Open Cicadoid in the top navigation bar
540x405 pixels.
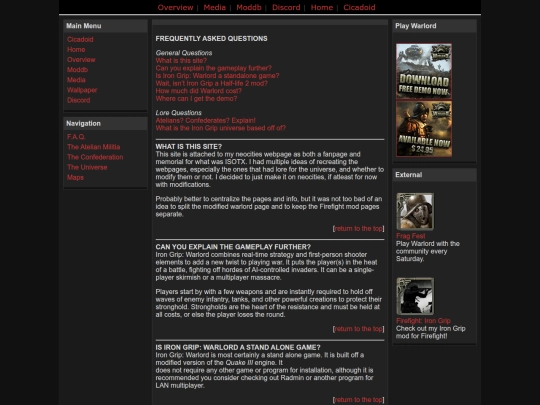click(x=359, y=7)
